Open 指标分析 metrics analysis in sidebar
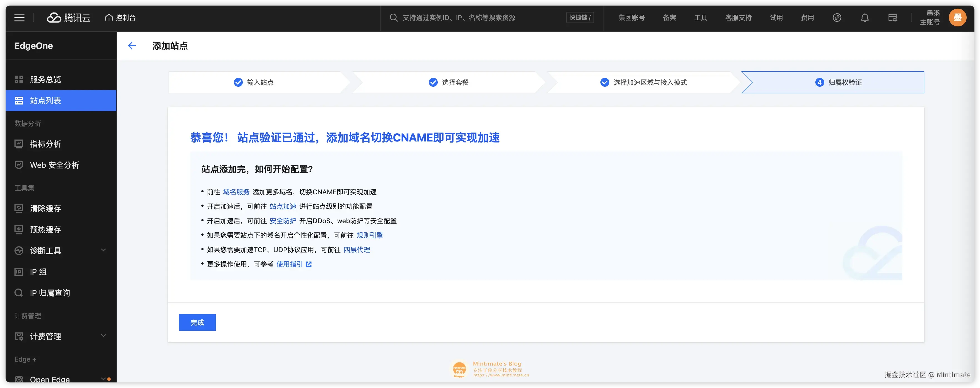The height and width of the screenshot is (388, 980). (19, 144)
